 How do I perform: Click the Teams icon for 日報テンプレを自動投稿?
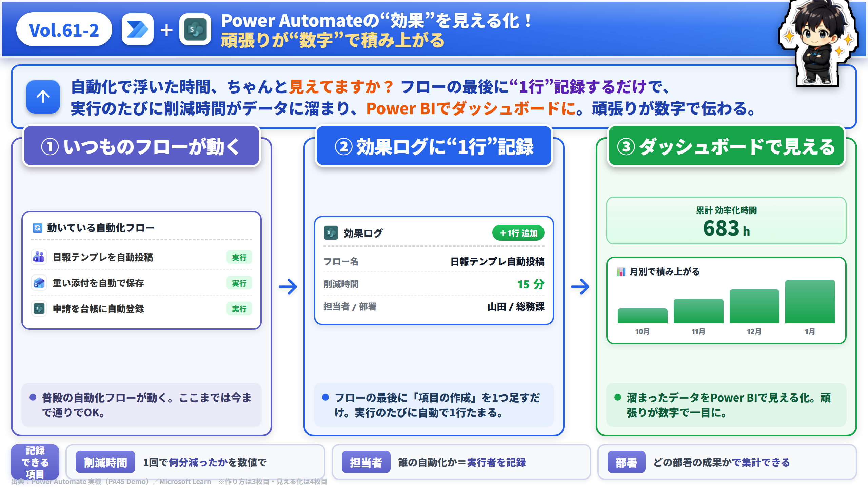(x=39, y=257)
